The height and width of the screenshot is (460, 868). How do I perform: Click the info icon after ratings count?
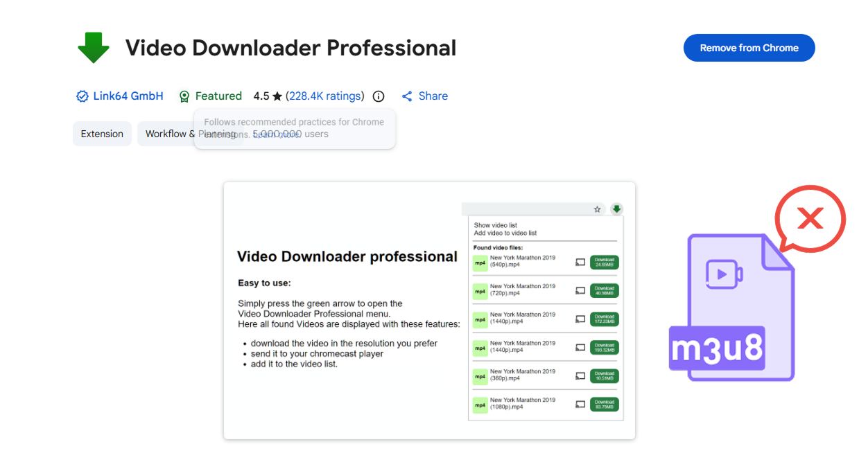(x=379, y=96)
